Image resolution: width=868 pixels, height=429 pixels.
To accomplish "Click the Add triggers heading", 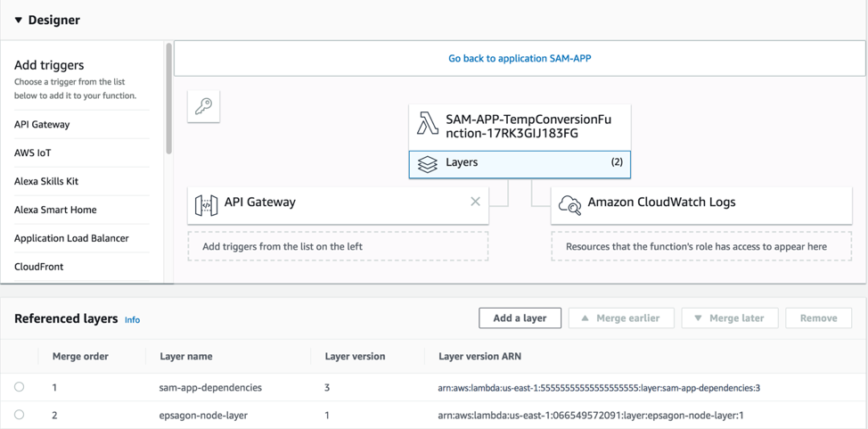I will click(49, 65).
